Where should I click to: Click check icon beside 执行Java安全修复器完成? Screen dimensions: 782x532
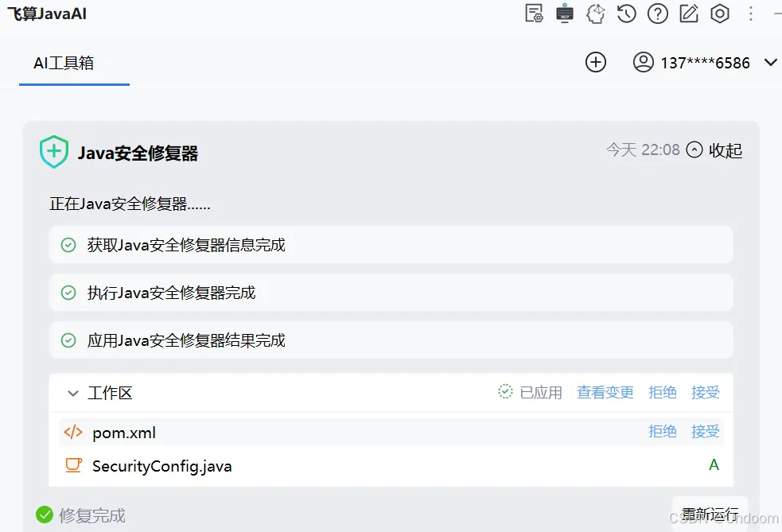pyautogui.click(x=68, y=293)
